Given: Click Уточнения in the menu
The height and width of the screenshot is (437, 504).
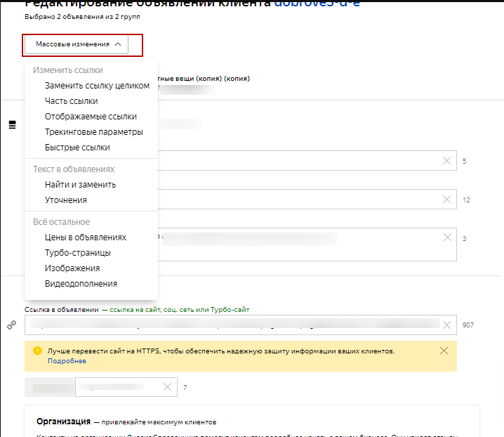Looking at the screenshot, I should tap(65, 200).
